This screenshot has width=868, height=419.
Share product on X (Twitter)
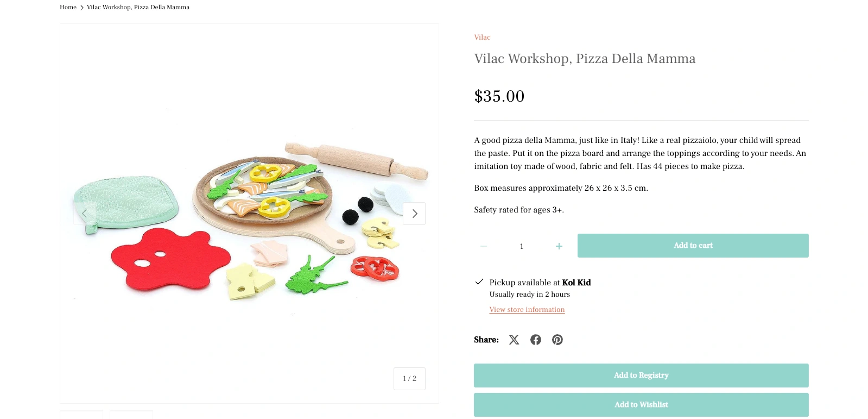[514, 340]
